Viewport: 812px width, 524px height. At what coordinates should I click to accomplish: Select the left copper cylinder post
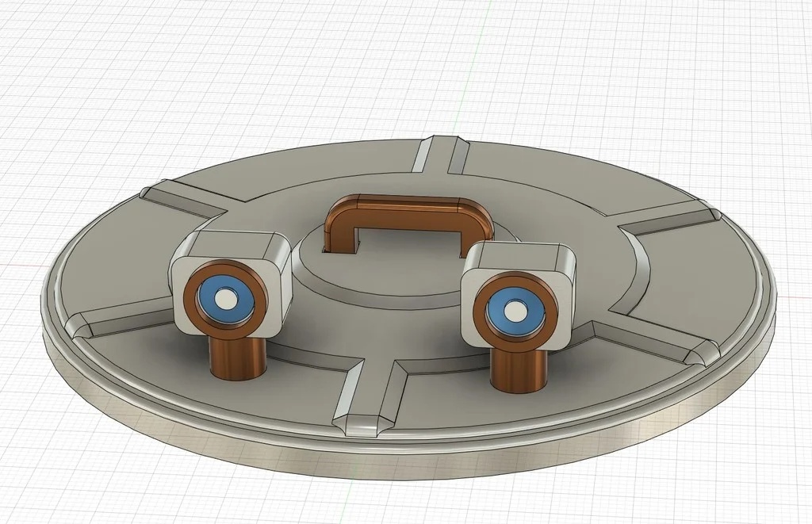[x=238, y=360]
